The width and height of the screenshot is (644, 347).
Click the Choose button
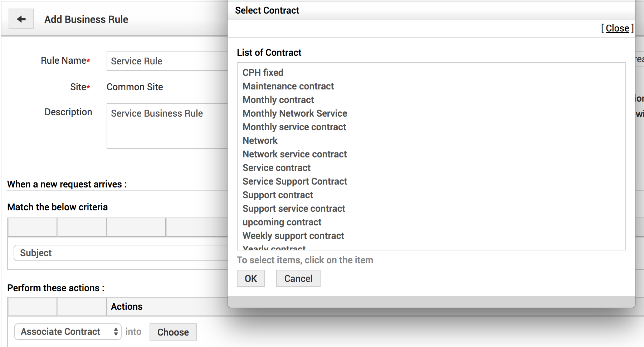[x=173, y=332]
